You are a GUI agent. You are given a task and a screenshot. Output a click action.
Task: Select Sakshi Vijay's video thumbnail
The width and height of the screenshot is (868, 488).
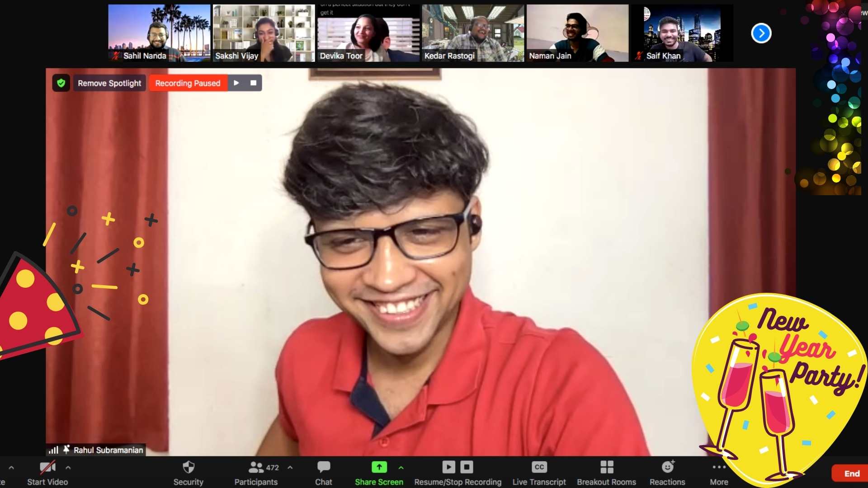pos(264,33)
